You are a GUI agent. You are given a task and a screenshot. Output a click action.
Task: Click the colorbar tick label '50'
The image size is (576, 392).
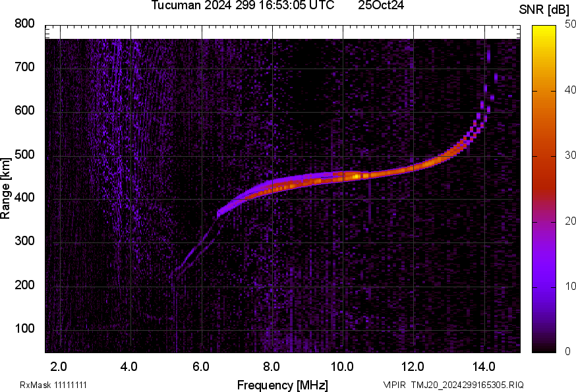click(570, 24)
